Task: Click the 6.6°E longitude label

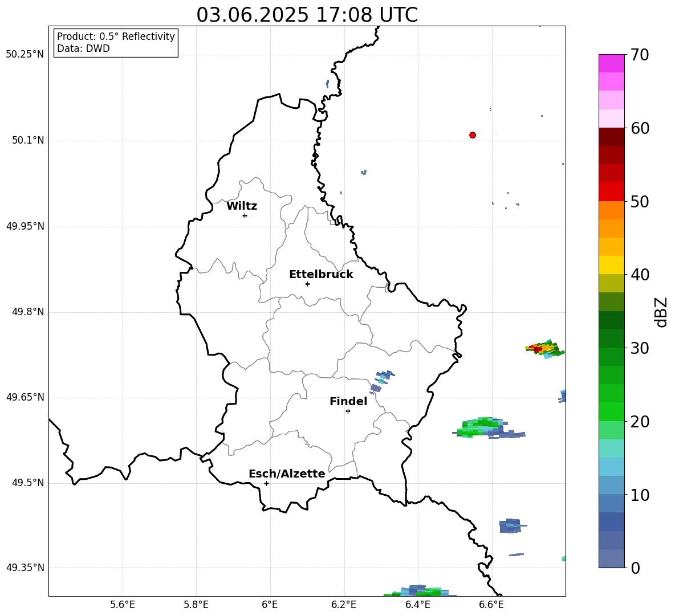Action: 491,605
